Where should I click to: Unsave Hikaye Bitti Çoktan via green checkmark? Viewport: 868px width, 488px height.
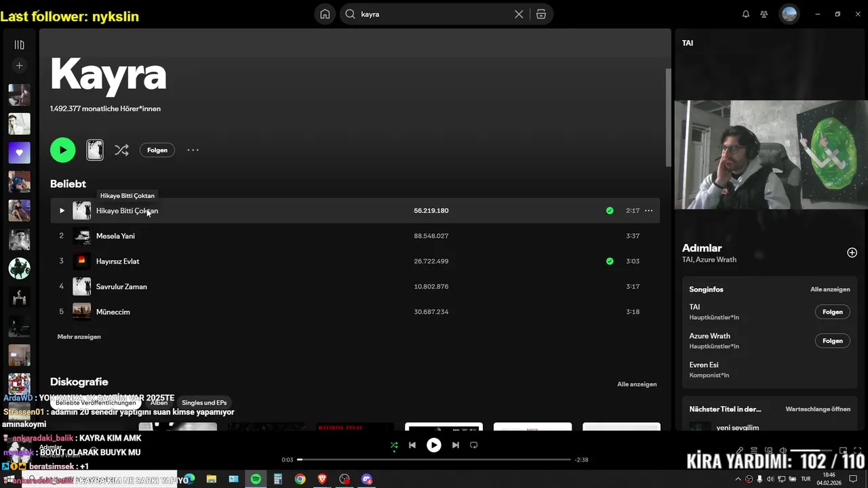pos(610,211)
